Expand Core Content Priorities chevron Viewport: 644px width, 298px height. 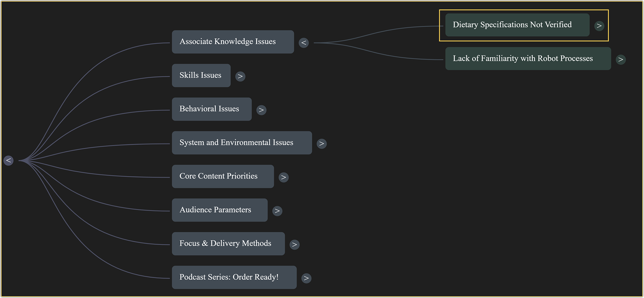pyautogui.click(x=283, y=177)
